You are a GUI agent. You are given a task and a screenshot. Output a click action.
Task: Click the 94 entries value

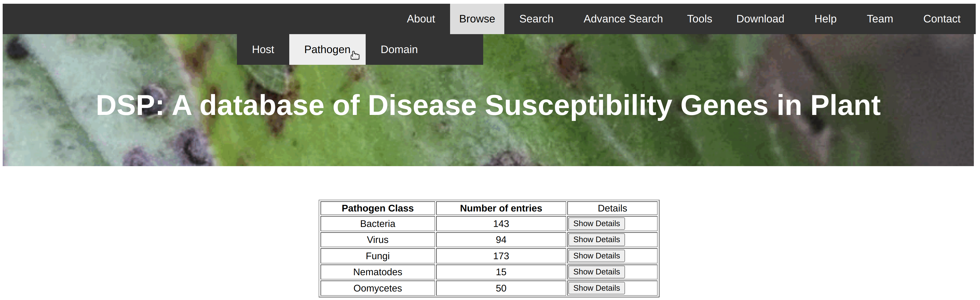[x=501, y=240]
